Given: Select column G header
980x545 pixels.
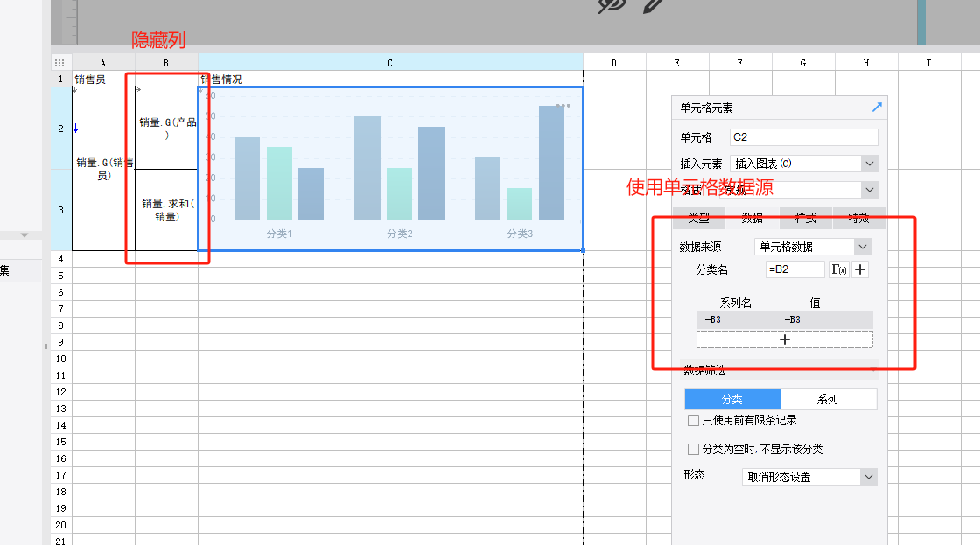Looking at the screenshot, I should tap(804, 63).
